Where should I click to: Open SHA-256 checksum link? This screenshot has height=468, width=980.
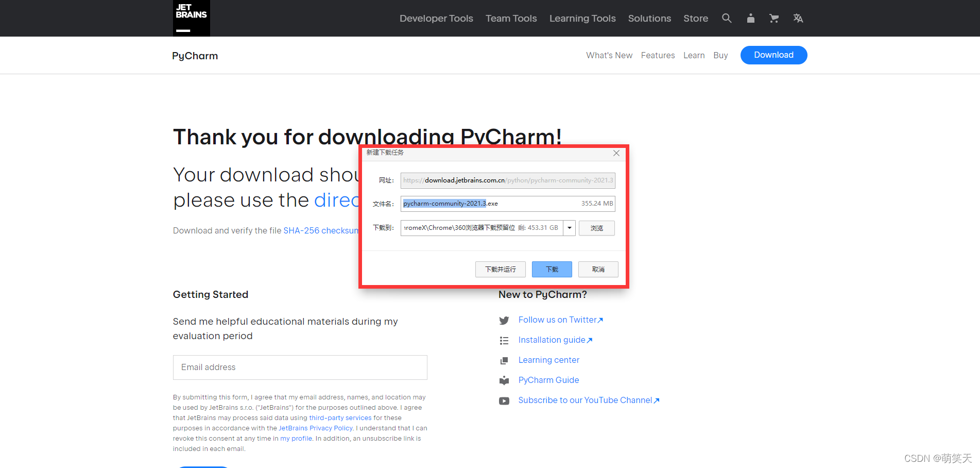pyautogui.click(x=321, y=230)
